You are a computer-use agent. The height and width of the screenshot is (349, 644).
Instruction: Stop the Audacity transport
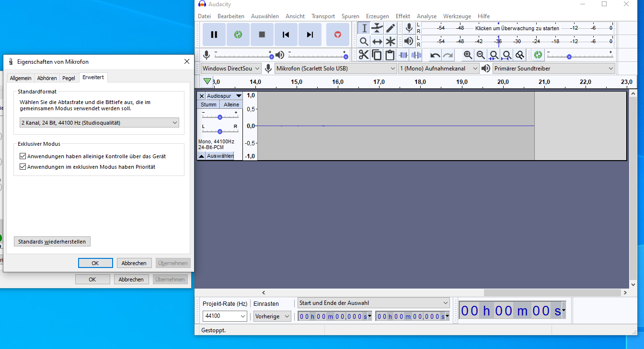pyautogui.click(x=262, y=35)
